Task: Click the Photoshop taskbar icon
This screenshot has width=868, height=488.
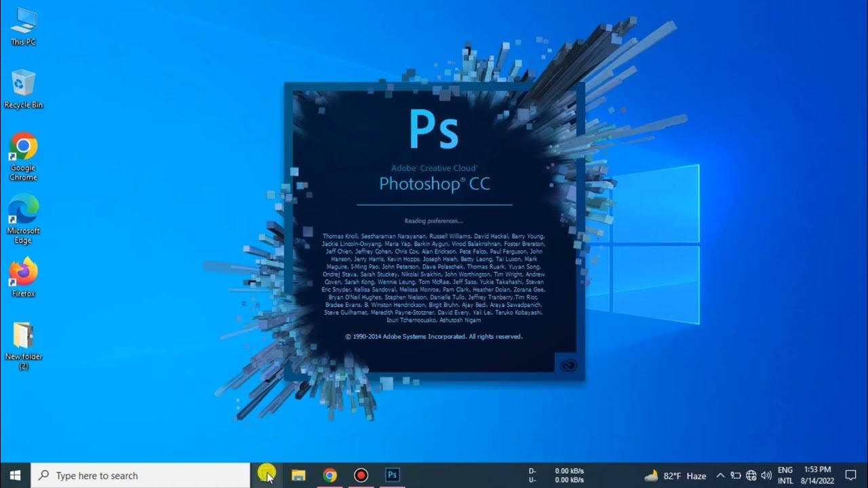Action: 392,475
